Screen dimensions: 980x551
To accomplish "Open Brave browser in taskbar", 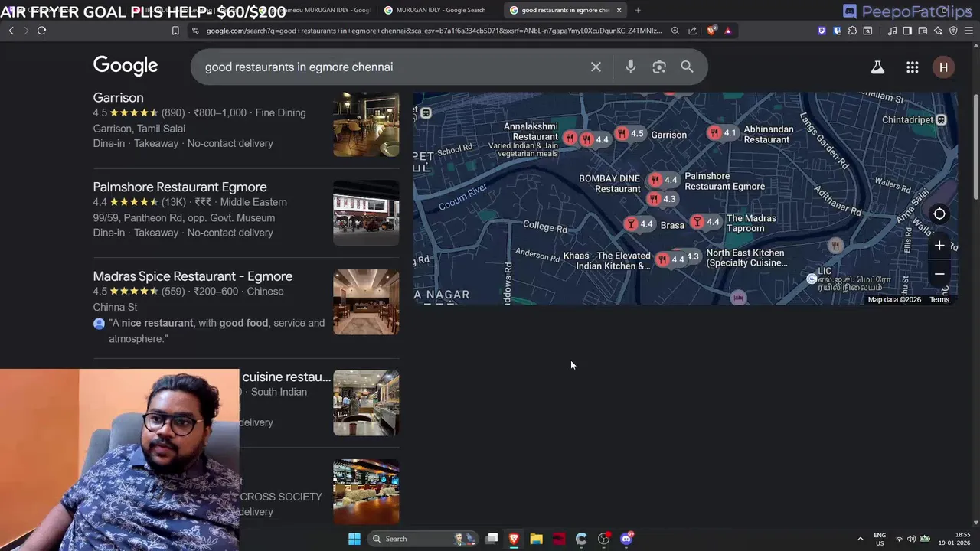I will pos(514,539).
